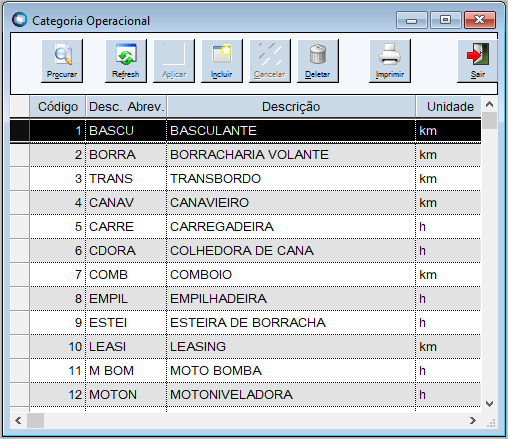Click row selector beside COLHEDORA DE CANA
The width and height of the screenshot is (508, 439).
[x=20, y=251]
